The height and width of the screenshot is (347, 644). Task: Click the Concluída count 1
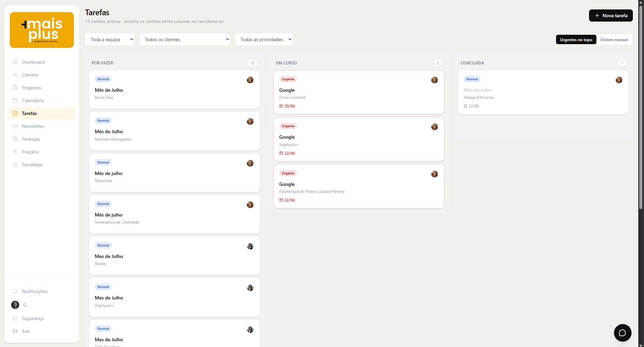(622, 63)
